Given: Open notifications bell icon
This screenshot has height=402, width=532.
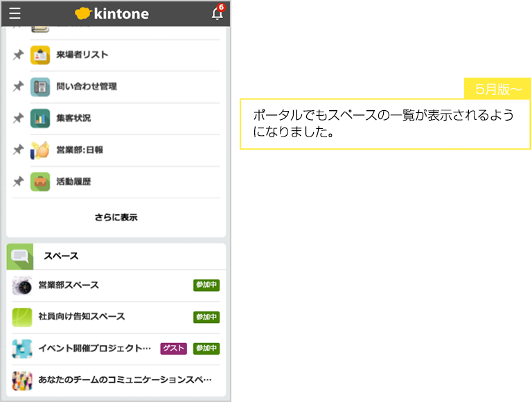Looking at the screenshot, I should tap(218, 13).
